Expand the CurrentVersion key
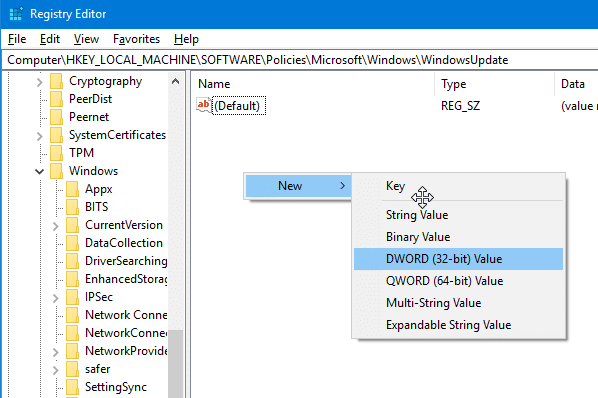This screenshot has width=598, height=398. [x=56, y=226]
